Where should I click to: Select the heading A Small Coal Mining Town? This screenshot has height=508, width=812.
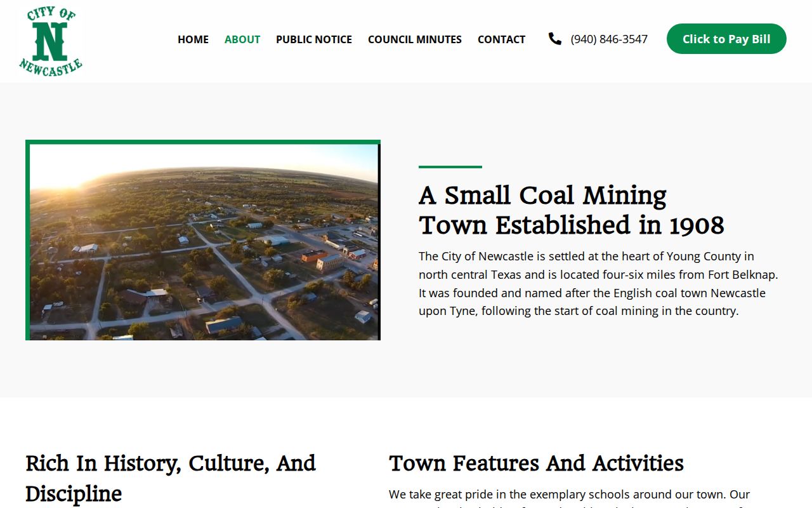coord(571,210)
